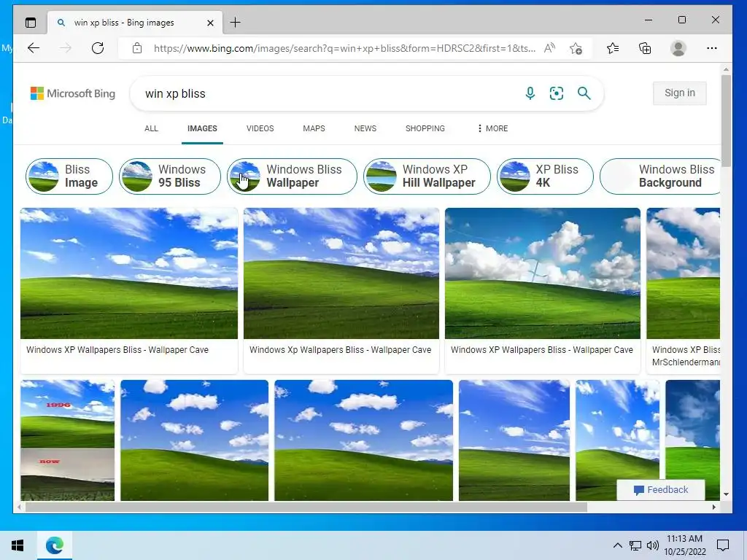747x560 pixels.
Task: Open the Favorites list
Action: click(613, 48)
